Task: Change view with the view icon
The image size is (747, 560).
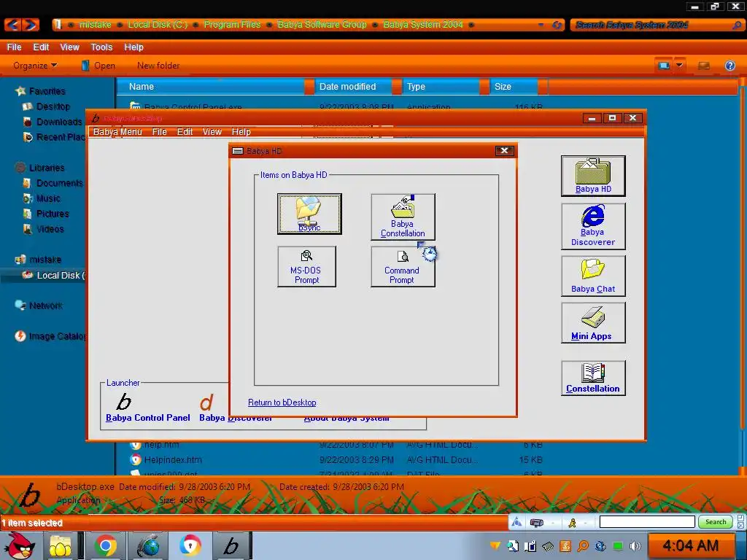Action: (664, 65)
